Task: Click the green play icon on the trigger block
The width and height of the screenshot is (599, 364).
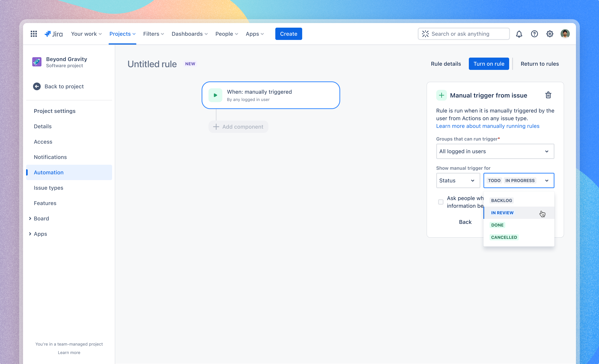Action: tap(215, 95)
